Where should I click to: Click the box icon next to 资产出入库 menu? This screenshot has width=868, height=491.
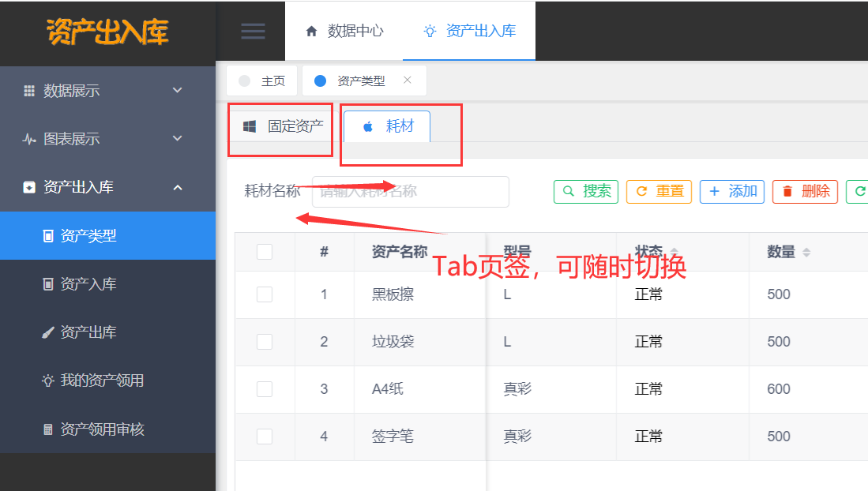(29, 187)
